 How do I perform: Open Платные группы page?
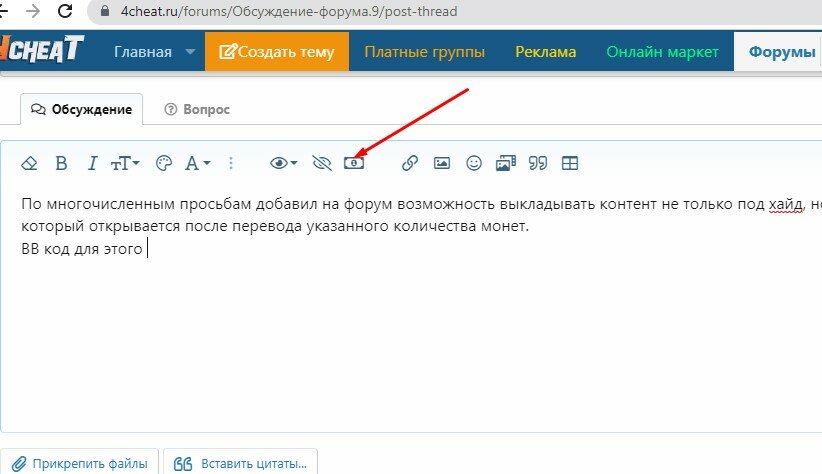[425, 51]
